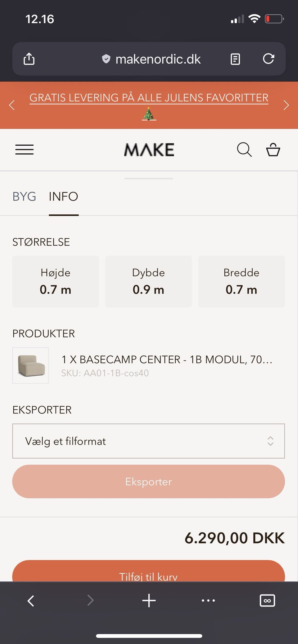This screenshot has height=644, width=298.
Task: Open the private tabs icon
Action: [267, 600]
